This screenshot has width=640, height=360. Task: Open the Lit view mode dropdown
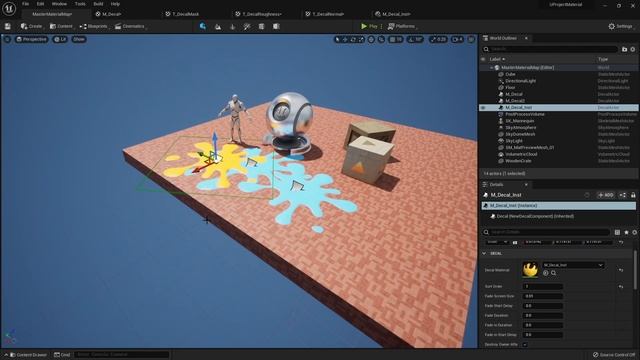[60, 39]
